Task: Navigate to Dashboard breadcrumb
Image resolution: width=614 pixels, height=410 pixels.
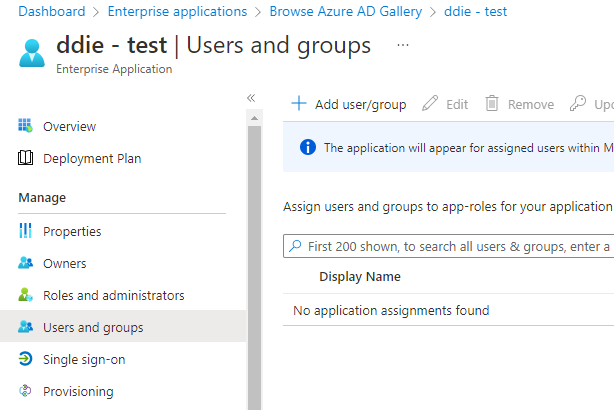Action: click(x=52, y=11)
